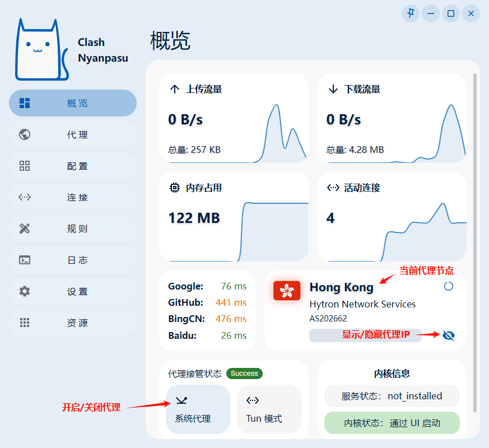Click the Hong Kong flag thumbnail

pyautogui.click(x=287, y=290)
